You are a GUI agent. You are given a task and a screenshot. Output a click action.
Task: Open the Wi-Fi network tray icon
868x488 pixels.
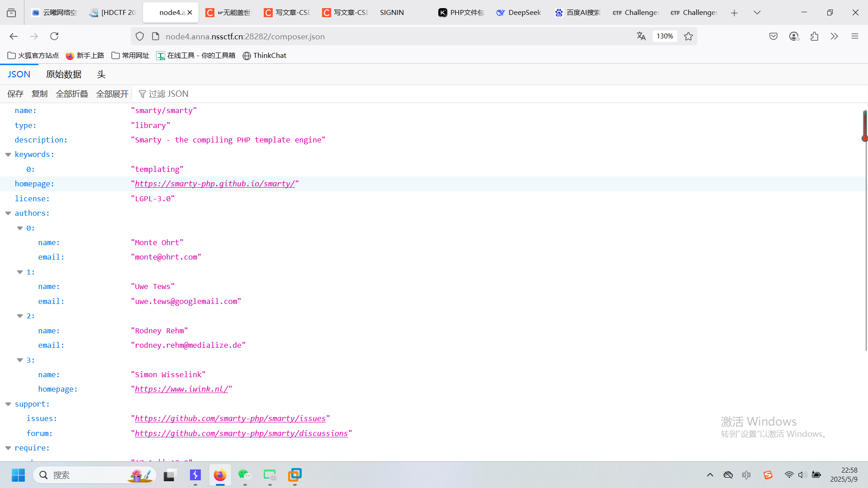[788, 475]
